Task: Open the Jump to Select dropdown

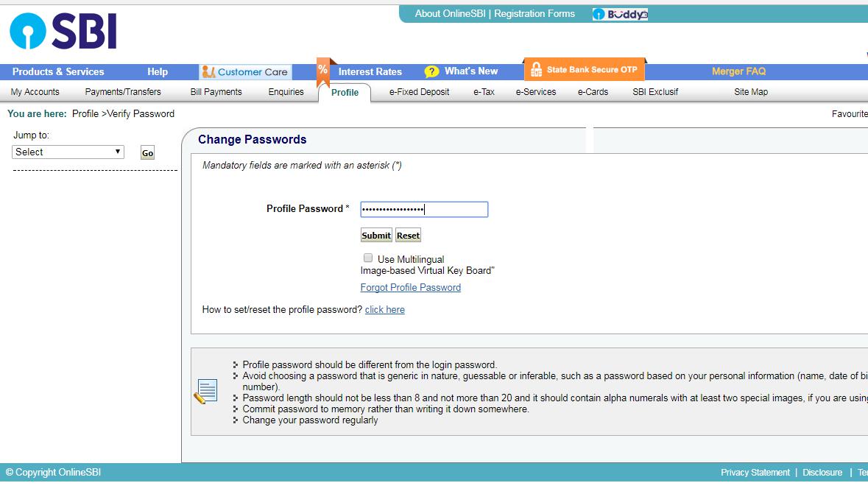Action: [x=68, y=152]
